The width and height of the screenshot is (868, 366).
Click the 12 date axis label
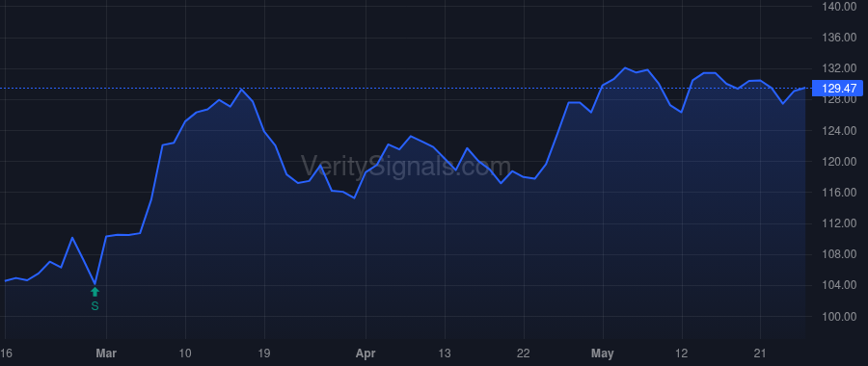pyautogui.click(x=682, y=353)
